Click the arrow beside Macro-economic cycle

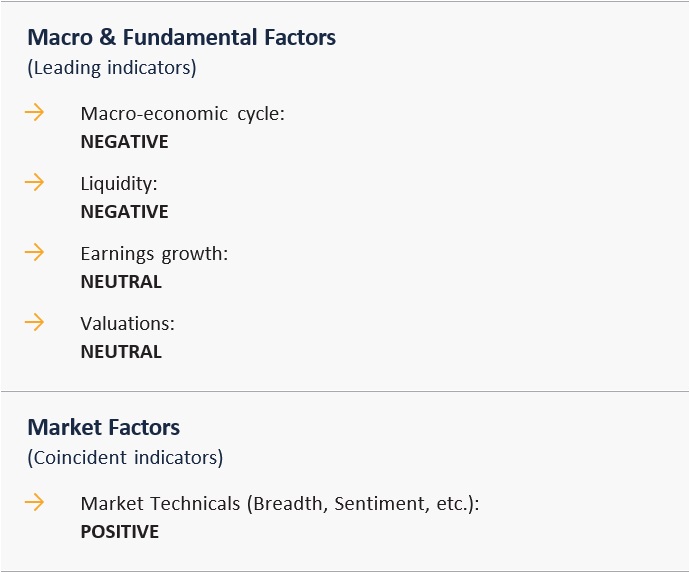pos(35,112)
